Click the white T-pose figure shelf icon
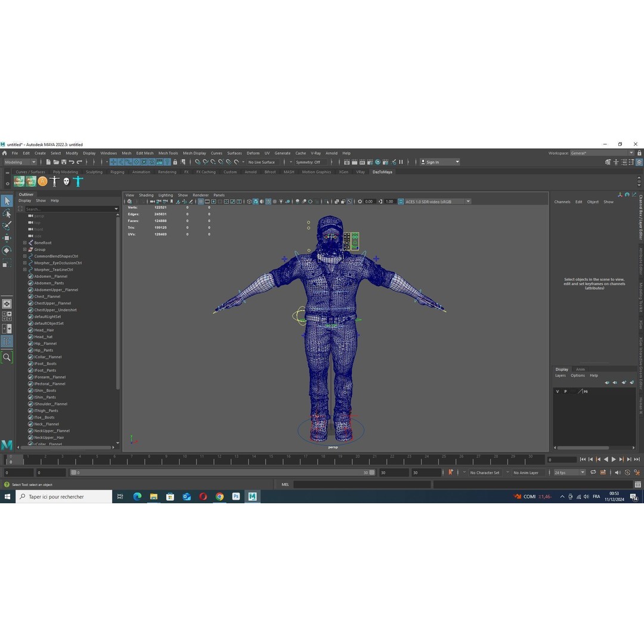This screenshot has width=644, height=644. pos(55,181)
